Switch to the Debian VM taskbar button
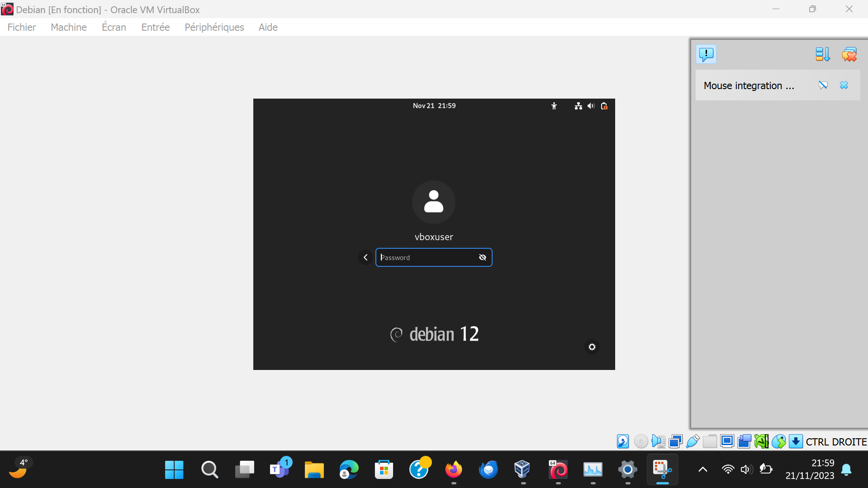868x488 pixels. coord(558,470)
